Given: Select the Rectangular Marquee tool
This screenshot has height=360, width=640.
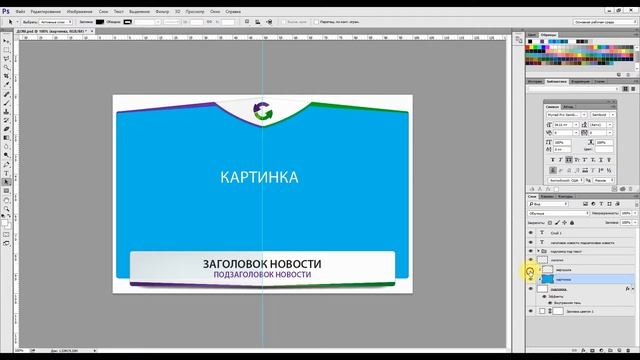Looking at the screenshot, I should 7,50.
